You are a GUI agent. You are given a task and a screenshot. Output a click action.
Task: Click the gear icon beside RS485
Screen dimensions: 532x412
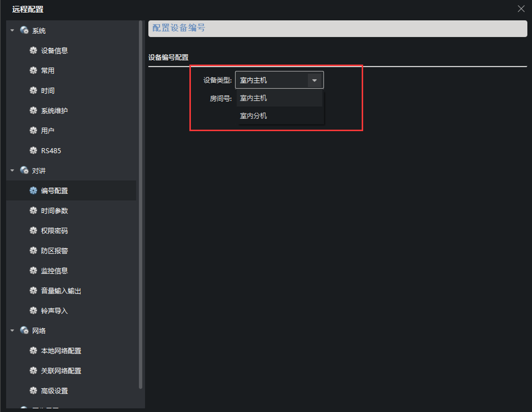33,151
